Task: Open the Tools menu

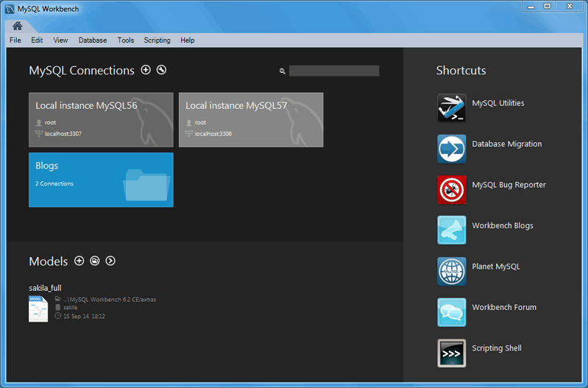Action: point(126,40)
